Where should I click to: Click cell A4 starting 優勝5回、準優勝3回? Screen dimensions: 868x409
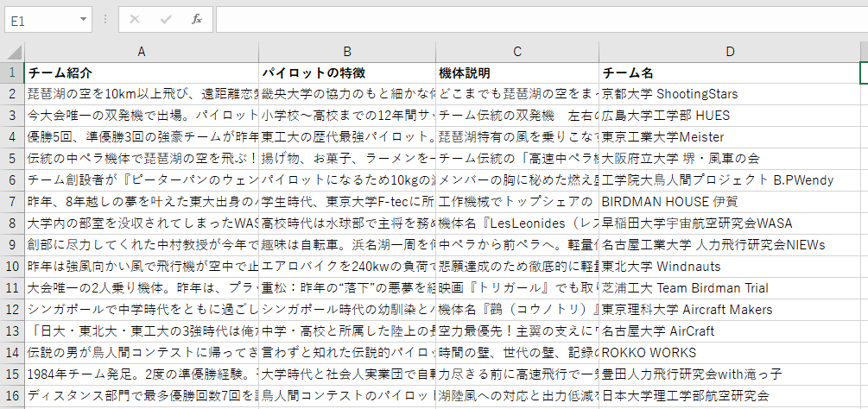[142, 137]
